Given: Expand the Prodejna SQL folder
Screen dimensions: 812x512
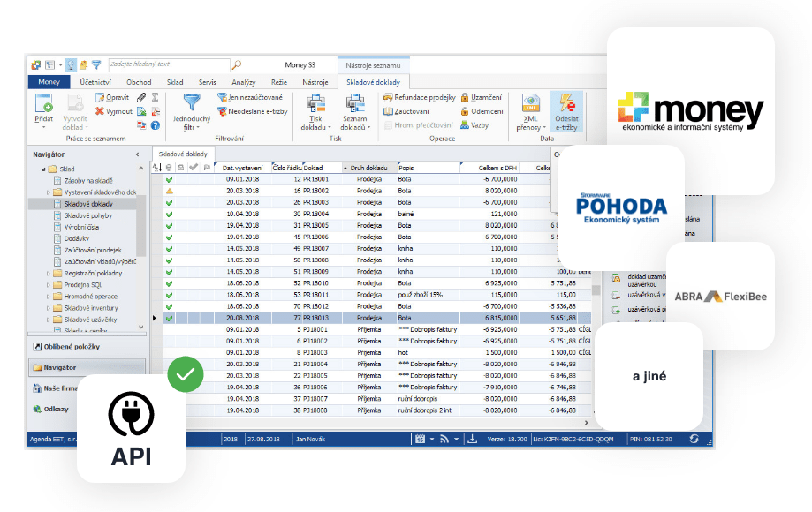Looking at the screenshot, I should tap(49, 285).
